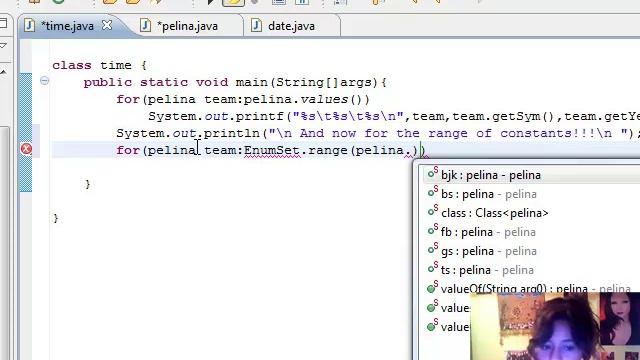This screenshot has width=640, height=360.
Task: Close the *time.java tab with its X
Action: tap(107, 25)
